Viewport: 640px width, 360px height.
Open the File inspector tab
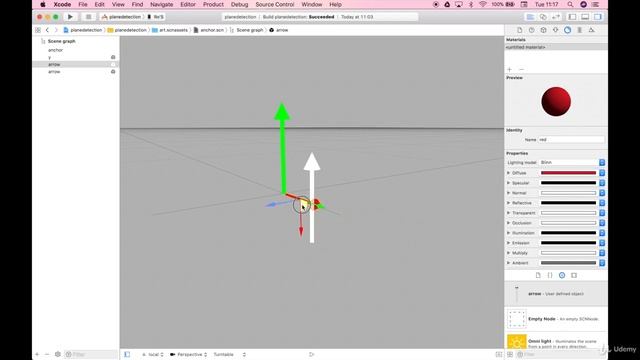pyautogui.click(x=520, y=30)
